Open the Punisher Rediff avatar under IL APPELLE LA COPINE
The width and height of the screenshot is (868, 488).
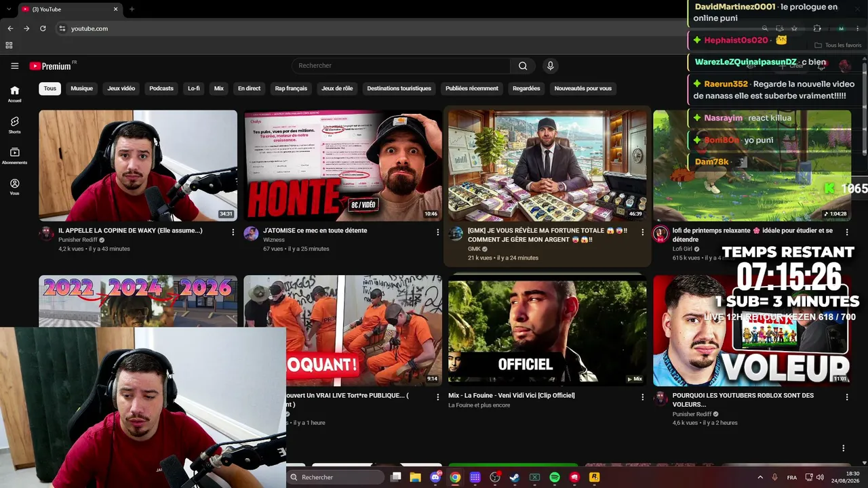tap(46, 234)
